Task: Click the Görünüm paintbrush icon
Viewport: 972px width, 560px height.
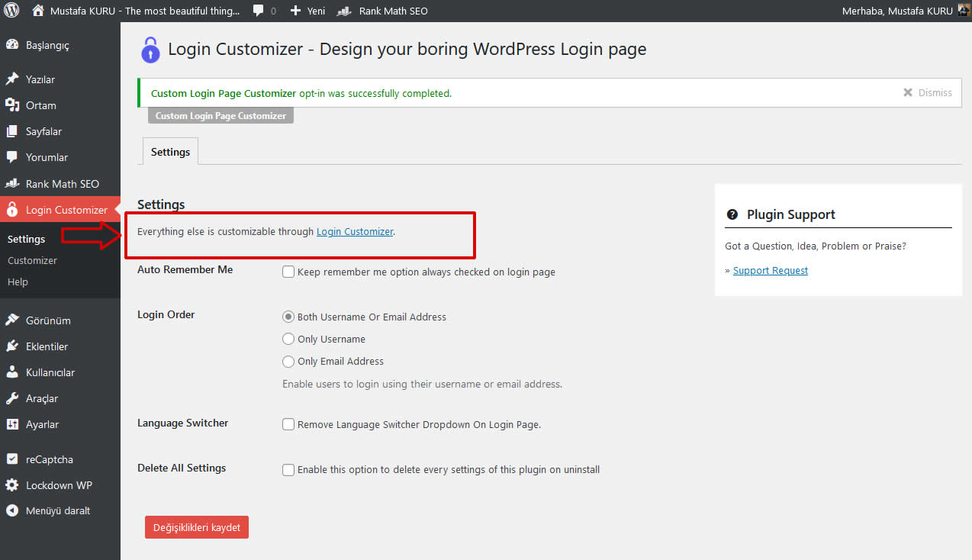Action: 12,320
